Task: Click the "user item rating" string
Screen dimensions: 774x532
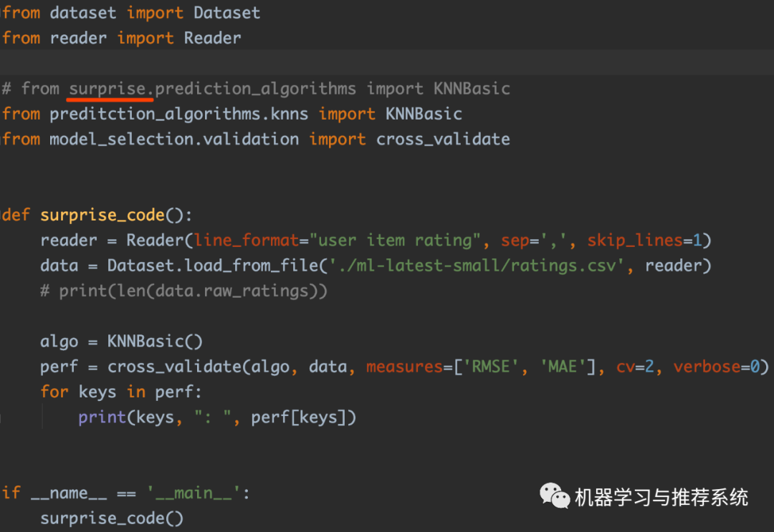Action: coord(395,241)
